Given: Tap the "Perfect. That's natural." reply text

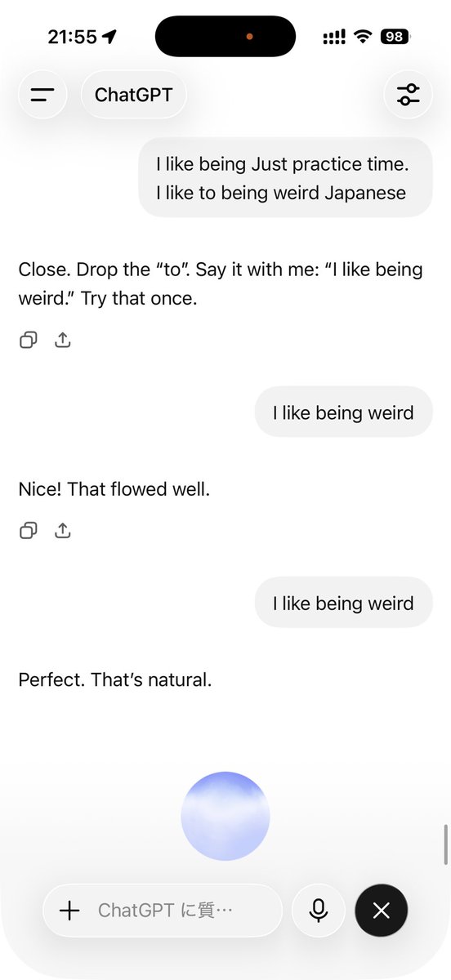Looking at the screenshot, I should (115, 679).
